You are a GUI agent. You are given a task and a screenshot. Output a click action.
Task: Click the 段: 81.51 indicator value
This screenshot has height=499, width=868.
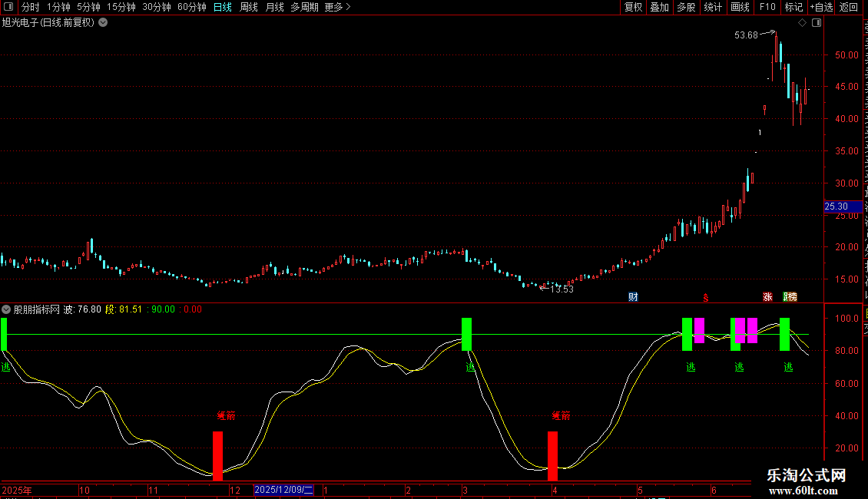coord(124,309)
